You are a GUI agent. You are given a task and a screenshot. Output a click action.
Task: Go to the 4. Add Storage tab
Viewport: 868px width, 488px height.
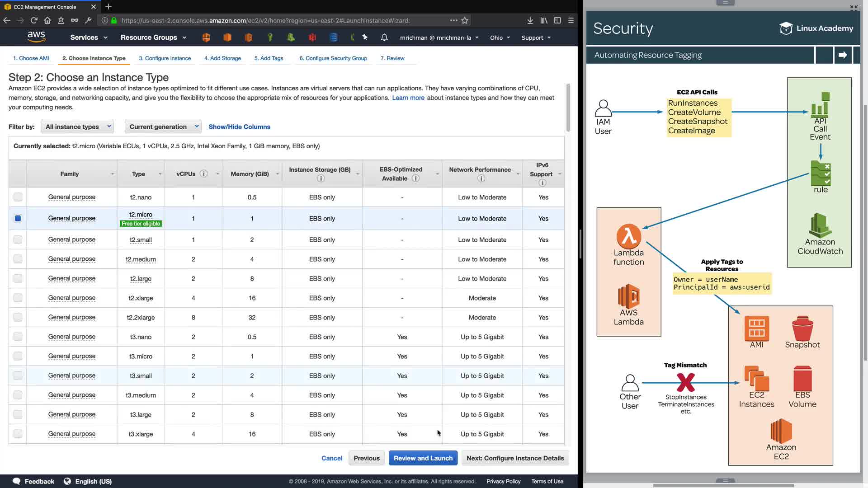(222, 58)
